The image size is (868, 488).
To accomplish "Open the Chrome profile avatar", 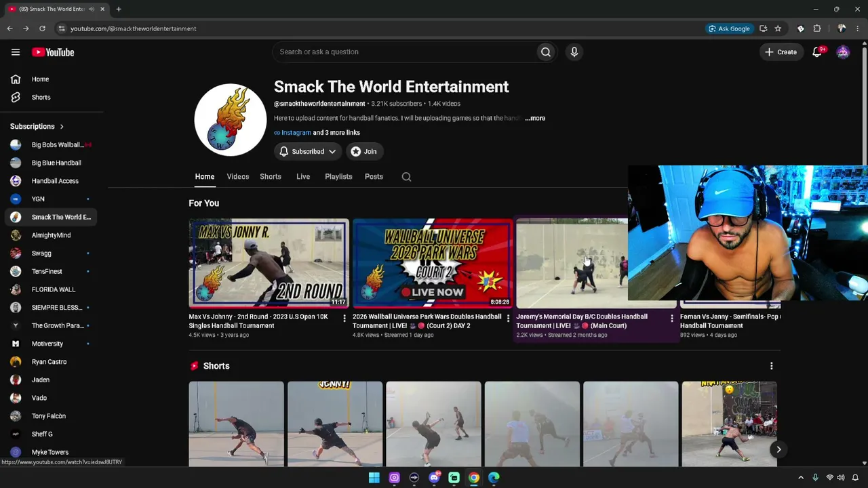I will tap(842, 28).
